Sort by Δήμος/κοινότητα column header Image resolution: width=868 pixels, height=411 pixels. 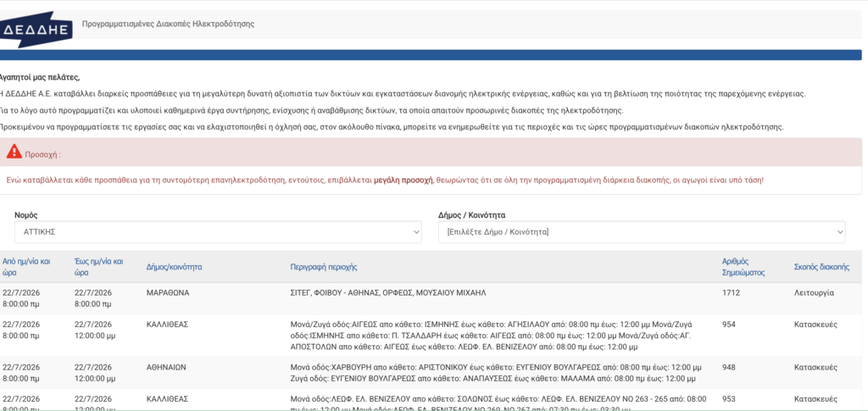(x=174, y=267)
